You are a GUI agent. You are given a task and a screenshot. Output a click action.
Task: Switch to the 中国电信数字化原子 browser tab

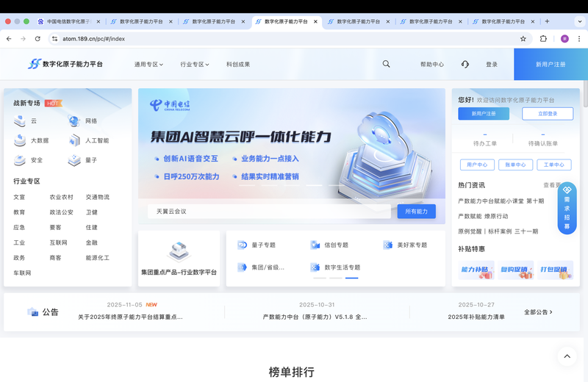pyautogui.click(x=68, y=21)
